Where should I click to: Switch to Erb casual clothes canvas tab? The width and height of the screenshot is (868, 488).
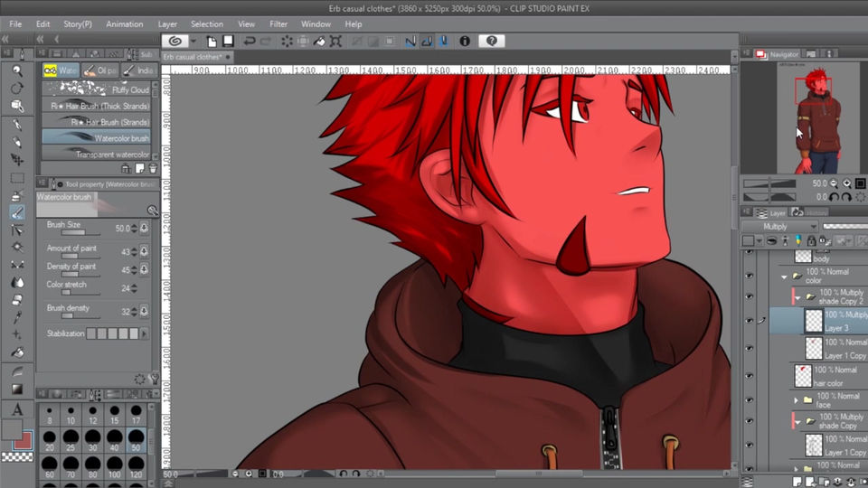[x=197, y=56]
